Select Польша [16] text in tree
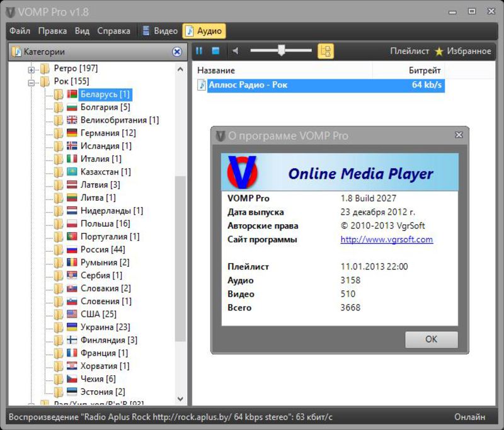 pyautogui.click(x=105, y=223)
